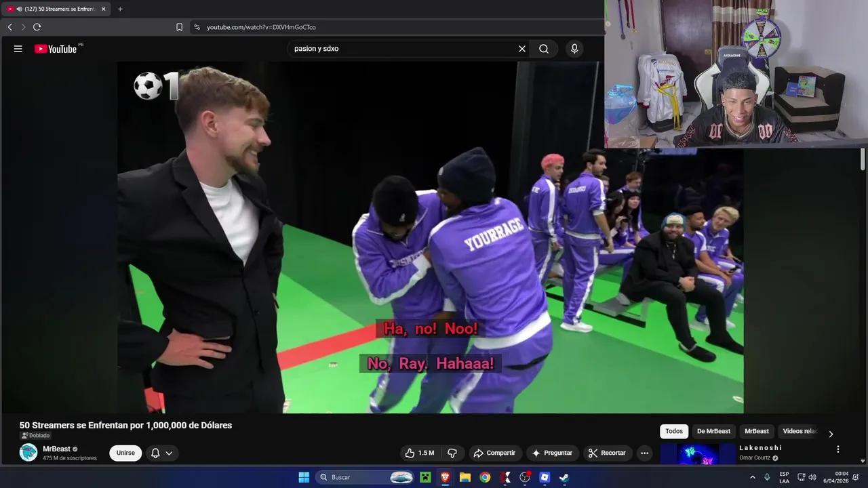Go to the YouTube home logo
This screenshot has height=488, width=868.
pos(56,49)
